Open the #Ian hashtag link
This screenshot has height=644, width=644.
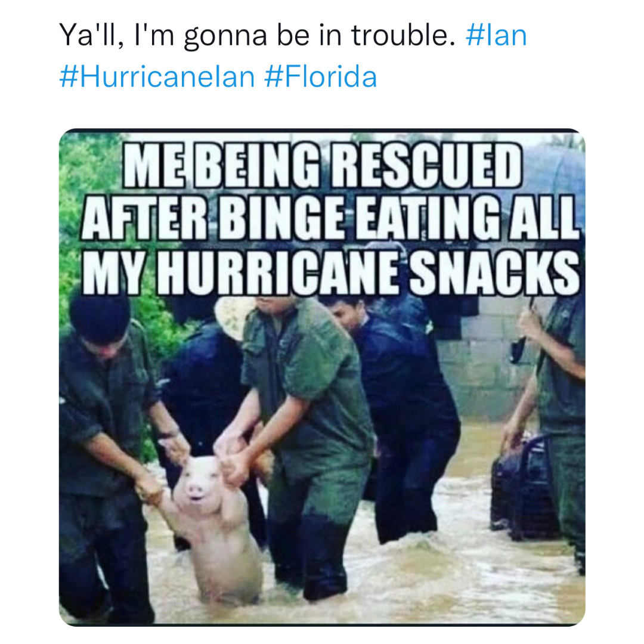[x=496, y=35]
